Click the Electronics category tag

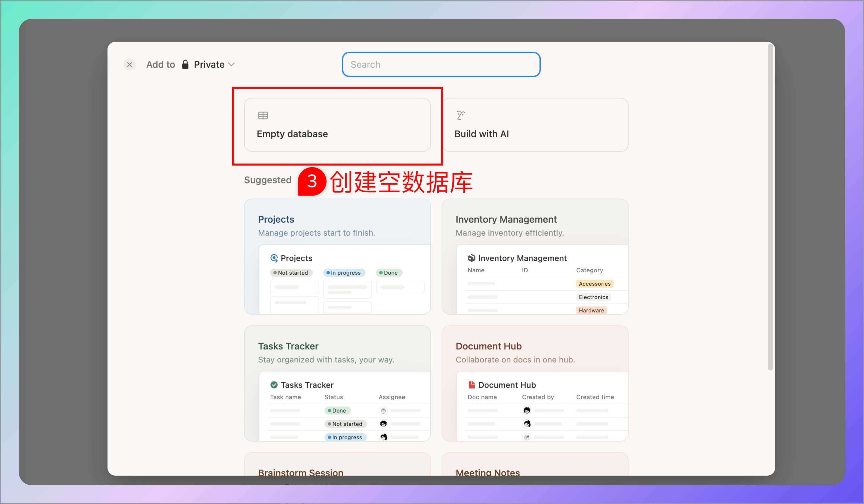pyautogui.click(x=593, y=297)
